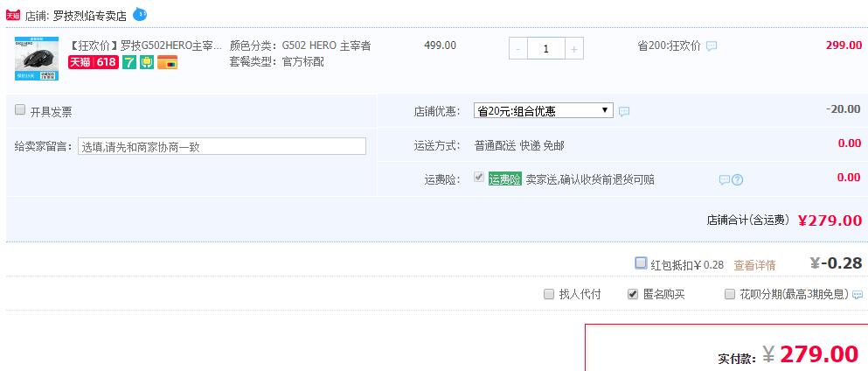Click the comment icon beside store discount dropdown
The image size is (868, 371).
(624, 111)
